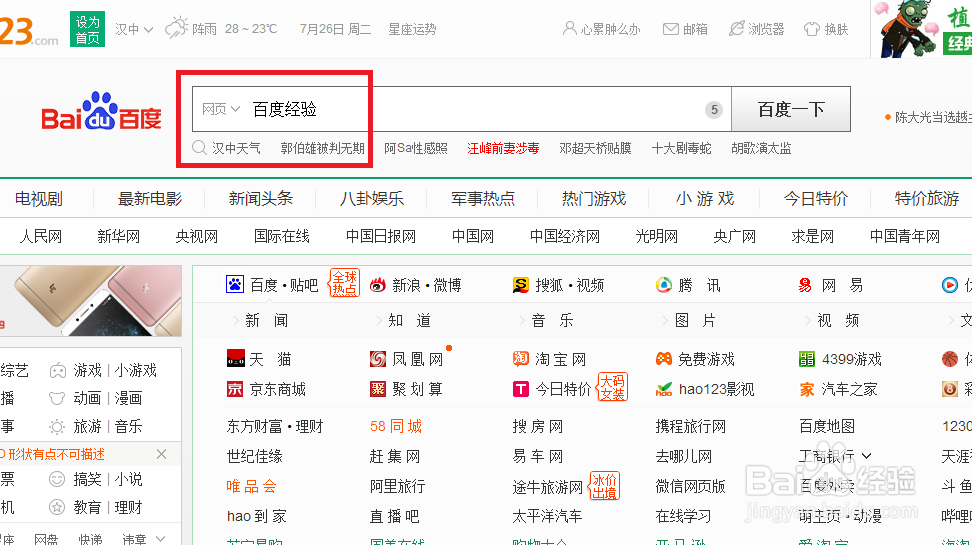
Task: Open the 浏览器 browser icon
Action: [736, 29]
